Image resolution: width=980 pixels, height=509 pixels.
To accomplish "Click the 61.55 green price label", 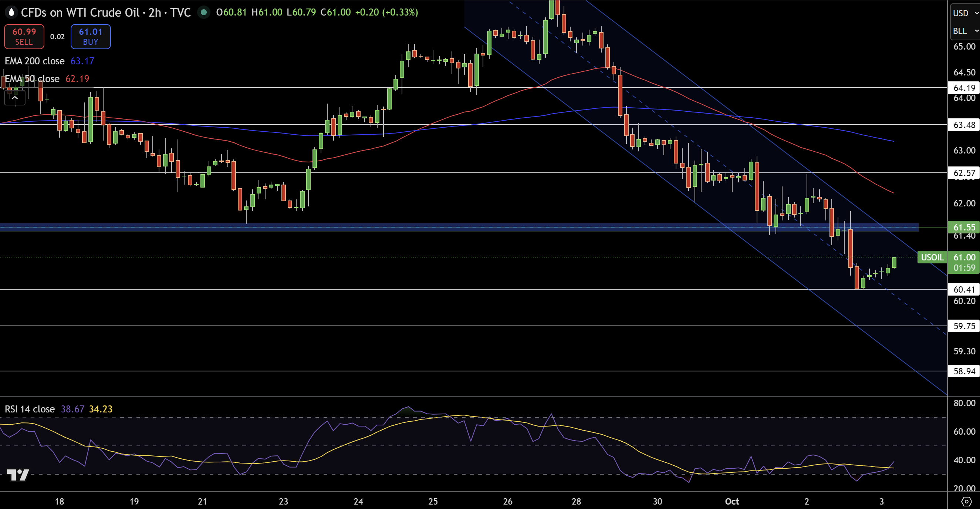I will [x=964, y=227].
